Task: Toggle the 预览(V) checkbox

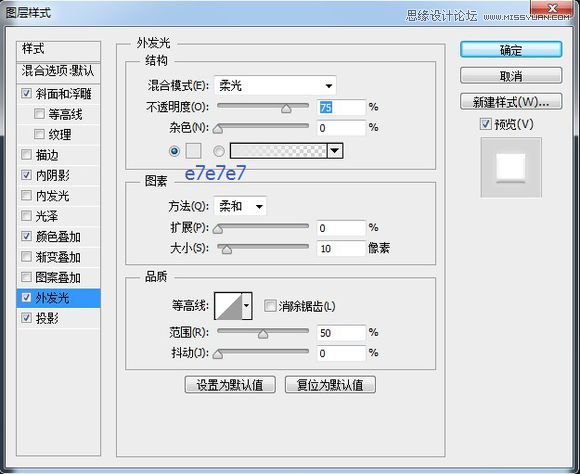Action: [485, 124]
